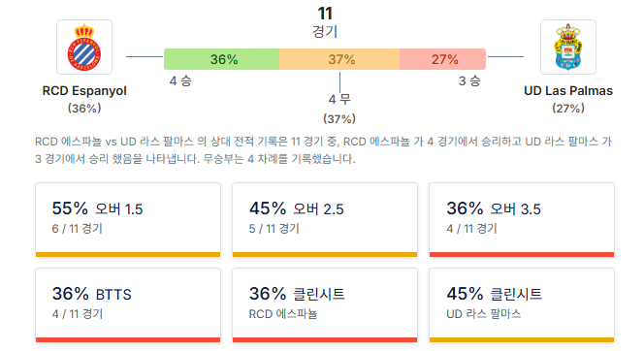Viewport: 644px width, 351px height.
Task: Select the 45% 클린시트 UD 라스 팔마스 card
Action: pos(522,305)
